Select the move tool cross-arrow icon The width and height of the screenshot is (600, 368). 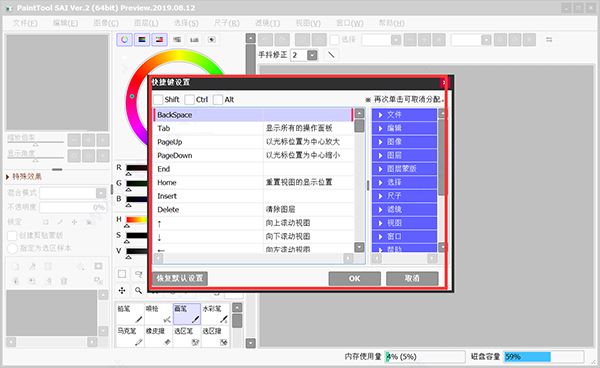coord(122,291)
